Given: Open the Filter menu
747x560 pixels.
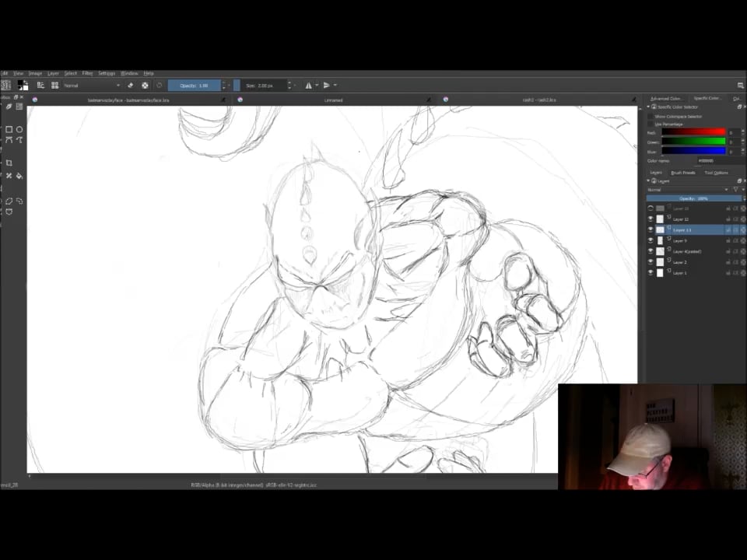Looking at the screenshot, I should click(x=87, y=73).
